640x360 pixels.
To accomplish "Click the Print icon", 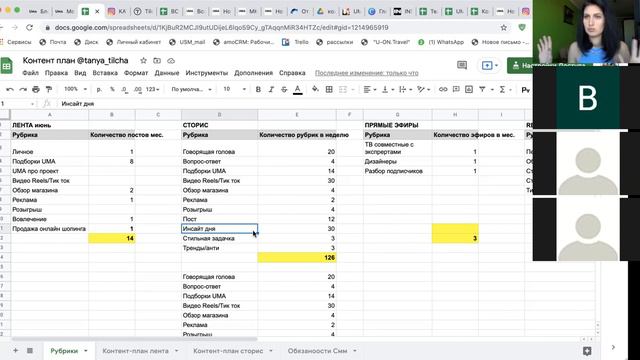I will point(36,89).
